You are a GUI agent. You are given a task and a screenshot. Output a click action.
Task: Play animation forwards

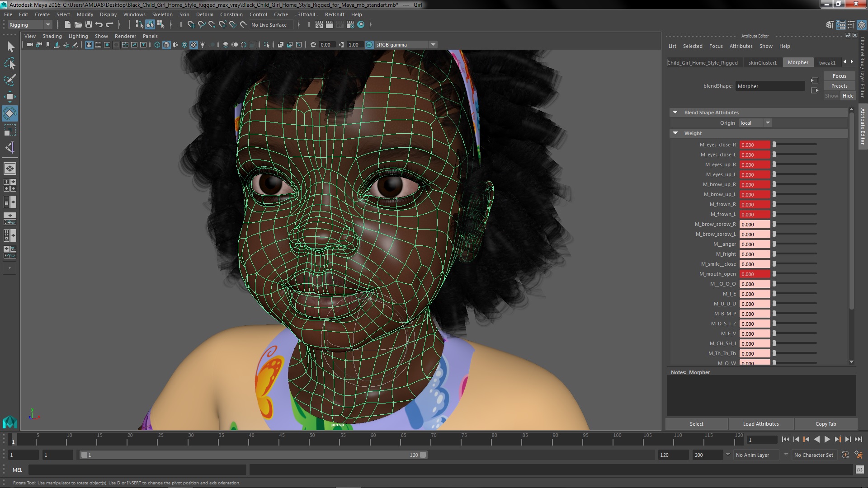(827, 439)
